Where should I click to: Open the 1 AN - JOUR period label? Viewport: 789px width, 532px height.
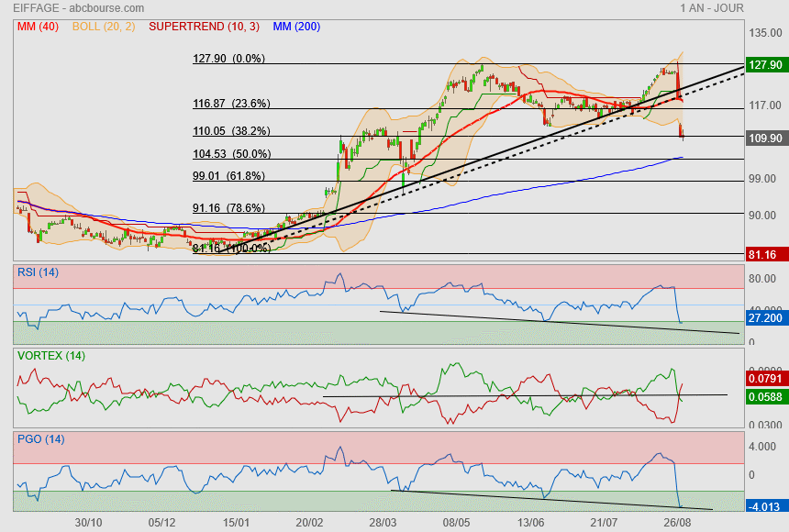tap(711, 8)
